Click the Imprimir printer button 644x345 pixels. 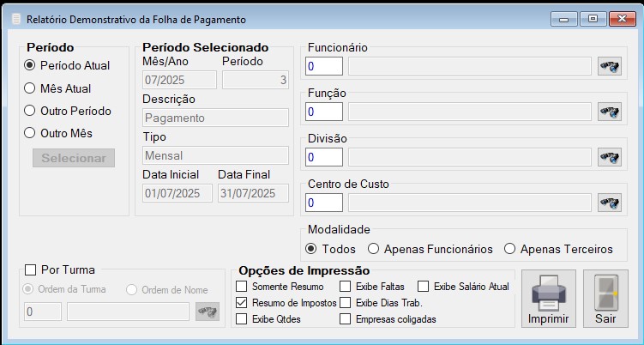pyautogui.click(x=548, y=299)
